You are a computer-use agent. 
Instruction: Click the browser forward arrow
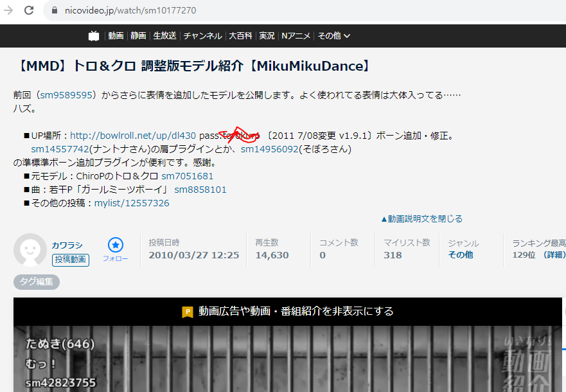pyautogui.click(x=8, y=10)
